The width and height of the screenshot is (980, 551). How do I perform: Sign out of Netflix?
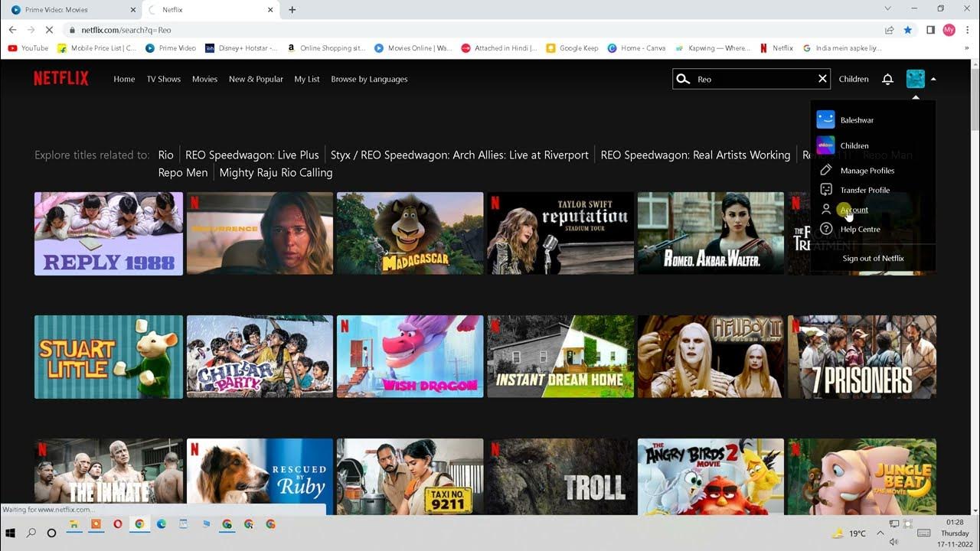tap(873, 258)
